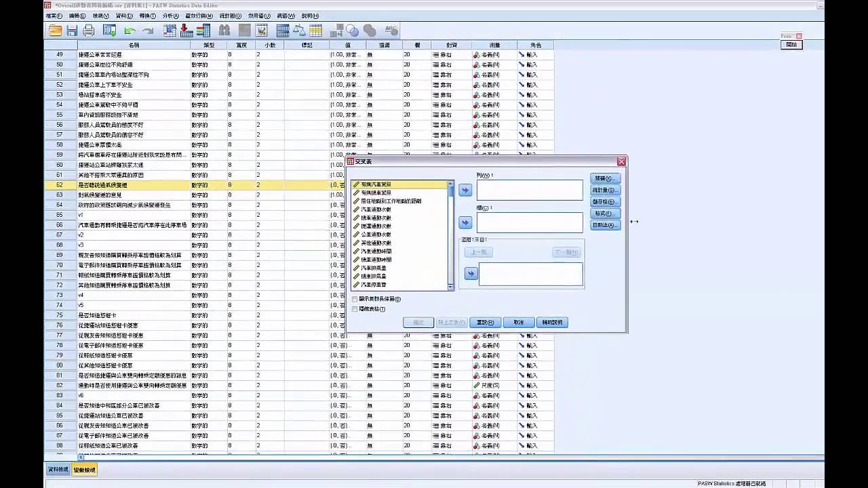
Task: Open the 統計圖(G) menu
Action: click(x=231, y=16)
